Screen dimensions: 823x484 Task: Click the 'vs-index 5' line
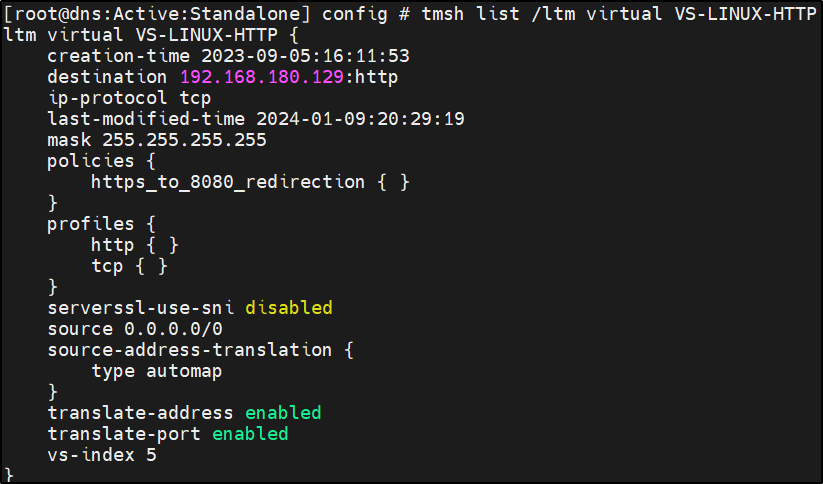tap(102, 454)
